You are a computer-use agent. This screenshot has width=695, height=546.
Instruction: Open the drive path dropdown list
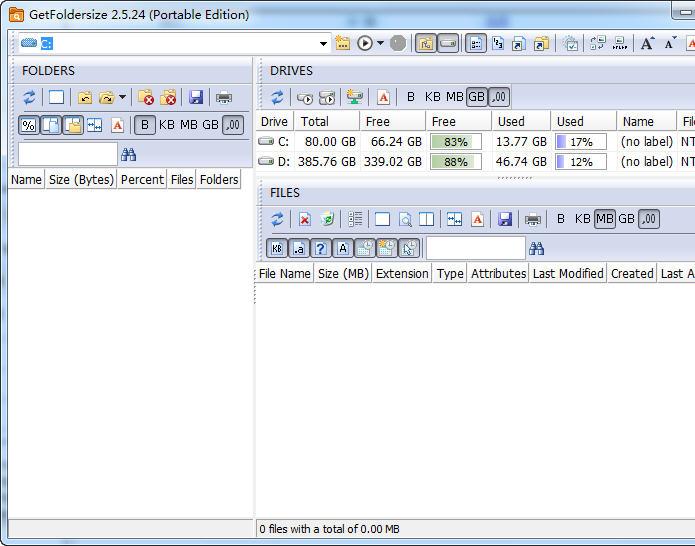pyautogui.click(x=323, y=43)
